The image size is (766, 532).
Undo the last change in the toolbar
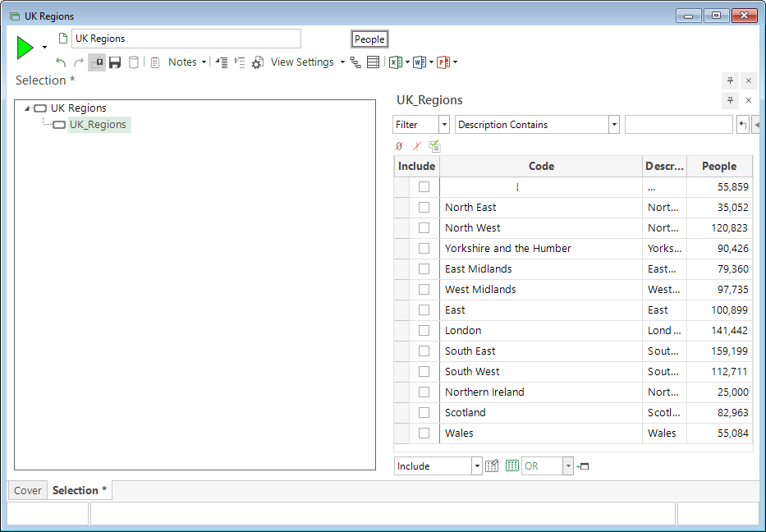tap(61, 62)
